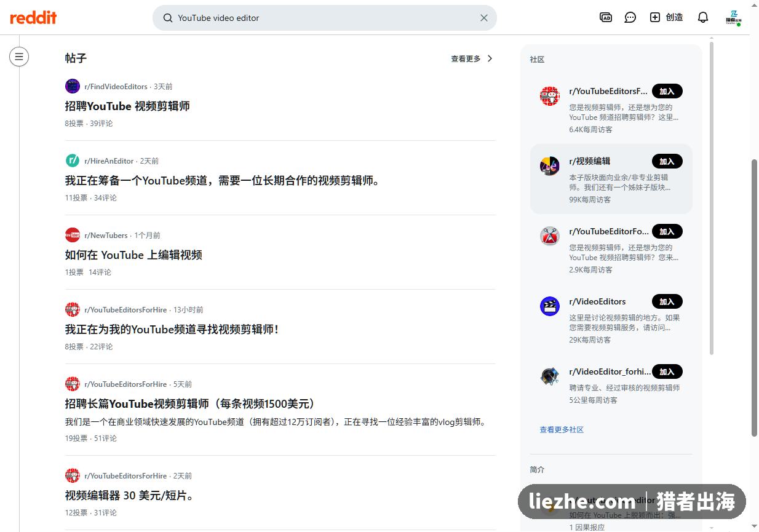
Task: Open post about 长期合作的视频剪辑师
Action: (x=223, y=180)
